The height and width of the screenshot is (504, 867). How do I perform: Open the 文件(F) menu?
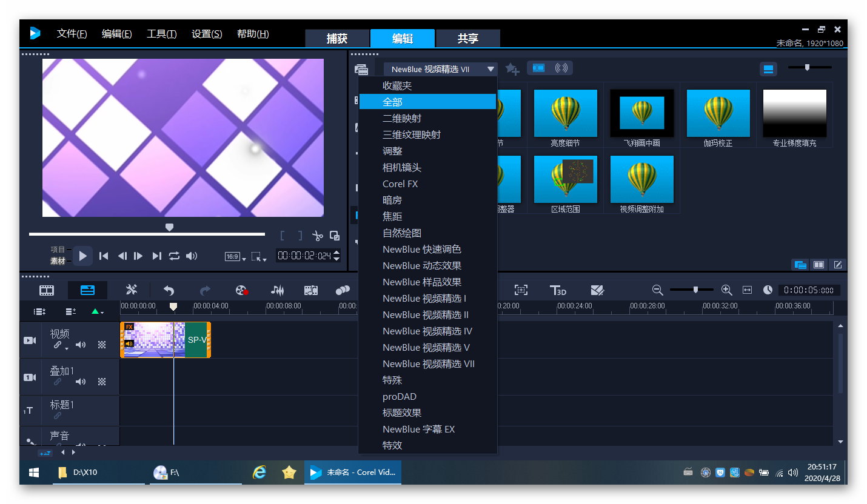pos(72,34)
